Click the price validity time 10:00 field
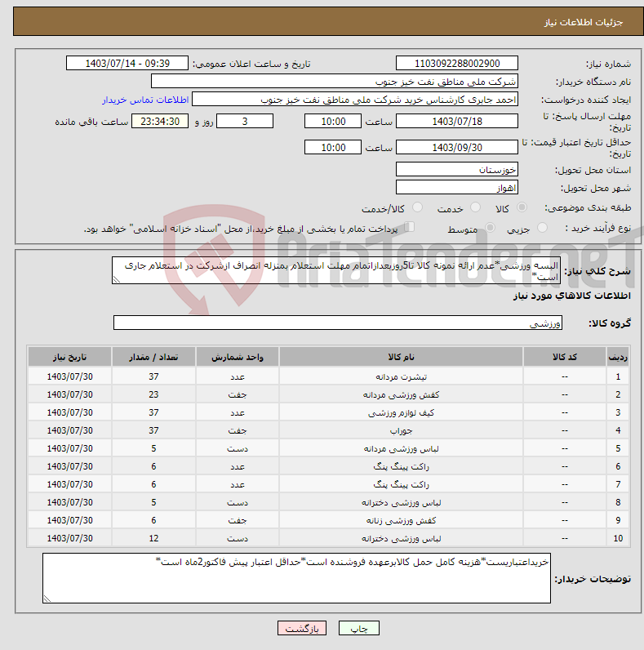Screen dimensions: 644x650 [333, 147]
